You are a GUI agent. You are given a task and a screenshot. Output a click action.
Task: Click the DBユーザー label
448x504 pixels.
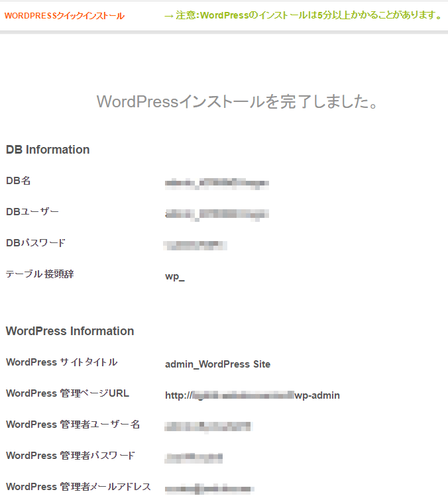click(32, 211)
